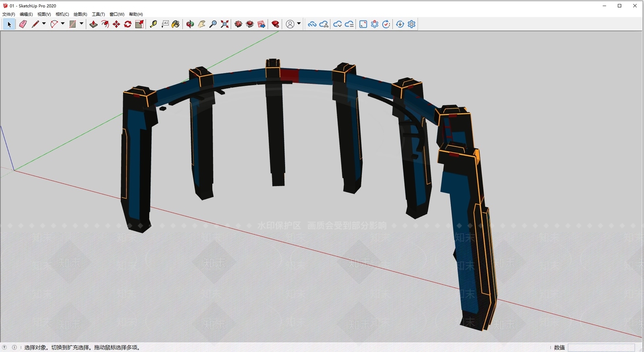Send model to LayOut
The image size is (644, 352).
click(261, 24)
